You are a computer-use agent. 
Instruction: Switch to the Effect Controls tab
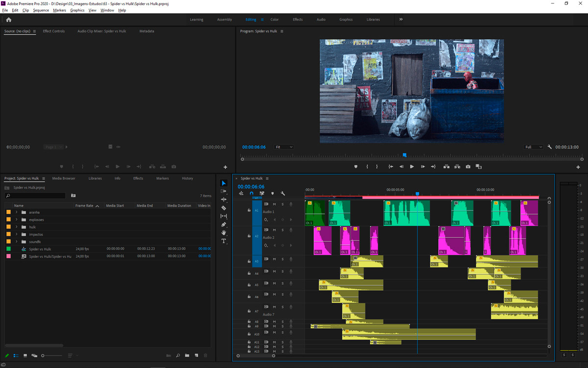(54, 31)
